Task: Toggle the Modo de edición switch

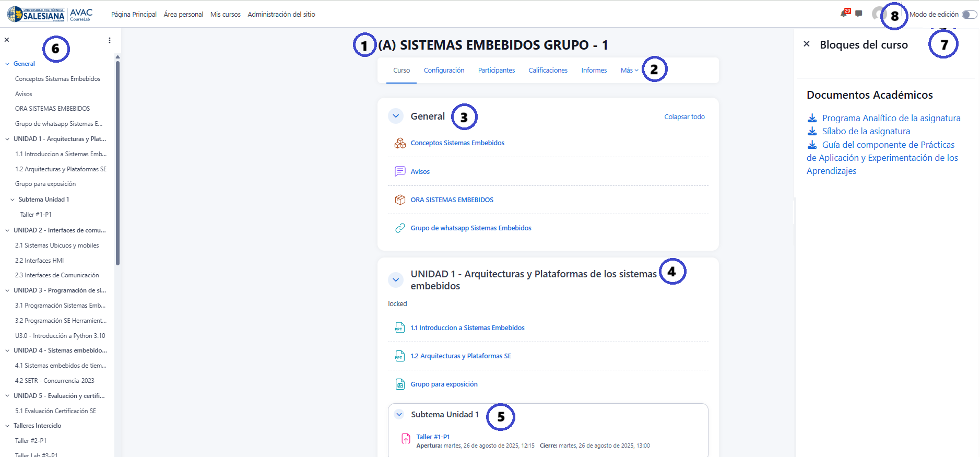Action: point(969,15)
